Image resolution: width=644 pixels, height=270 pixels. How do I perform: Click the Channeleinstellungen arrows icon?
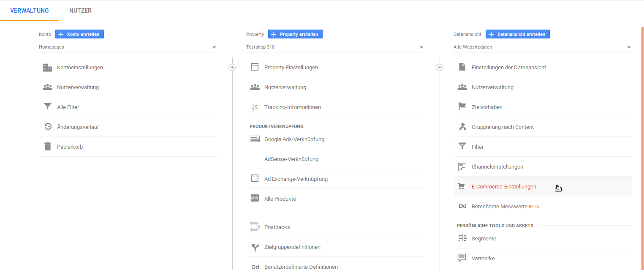coord(462,167)
